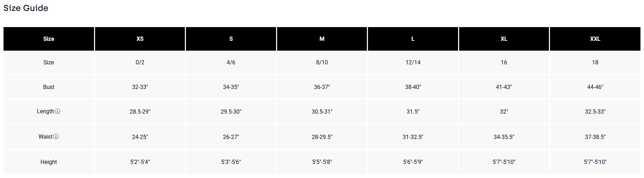Viewport: 644px width, 178px height.
Task: Select the Waist row label text
Action: (x=45, y=137)
